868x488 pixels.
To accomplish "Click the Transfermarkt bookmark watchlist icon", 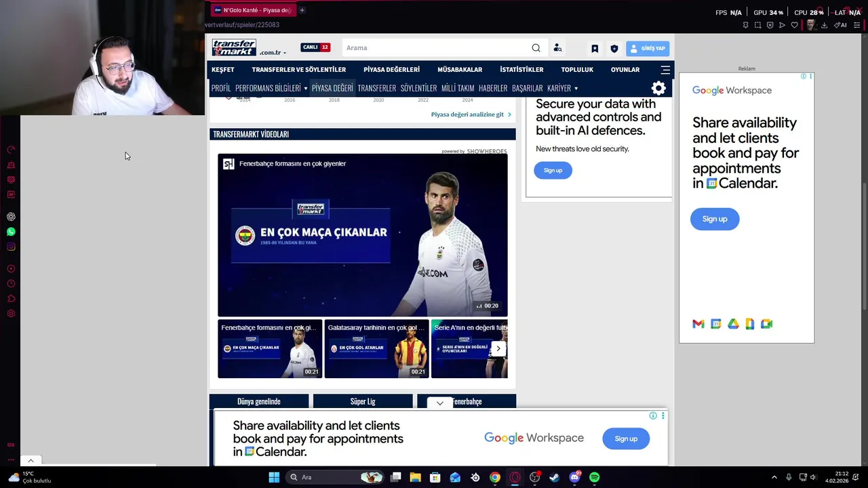I will [595, 49].
